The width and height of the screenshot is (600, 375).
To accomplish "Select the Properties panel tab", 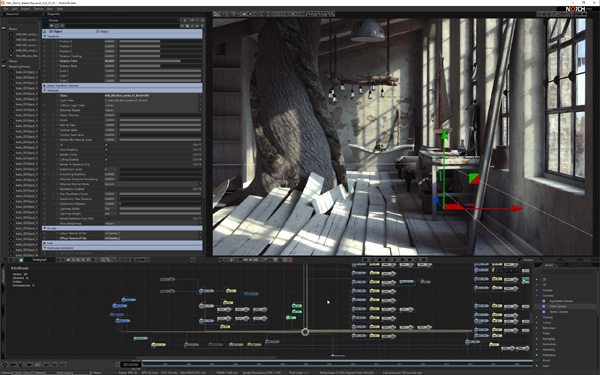I will coord(53,14).
